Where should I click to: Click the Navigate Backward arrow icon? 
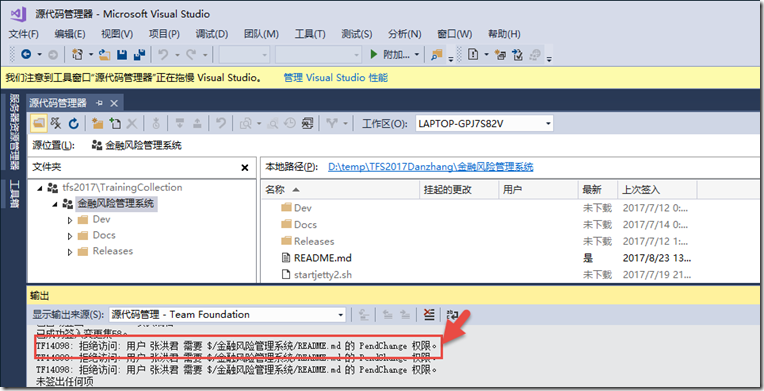pos(26,55)
